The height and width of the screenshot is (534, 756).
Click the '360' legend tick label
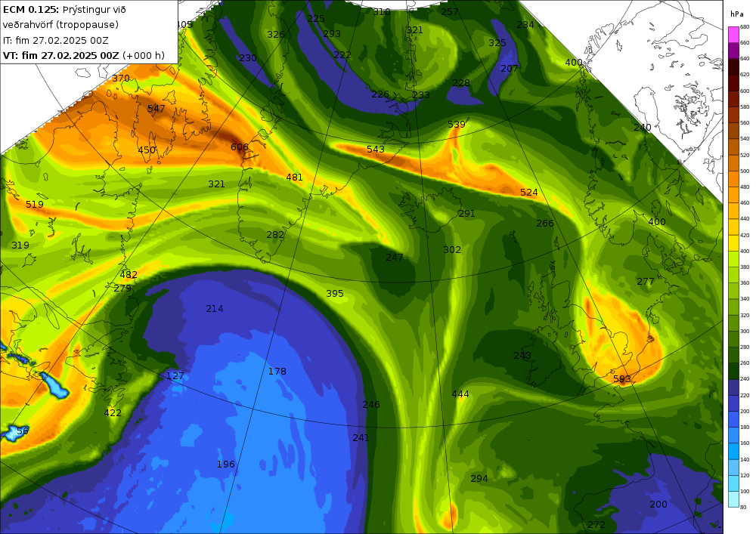pos(745,283)
